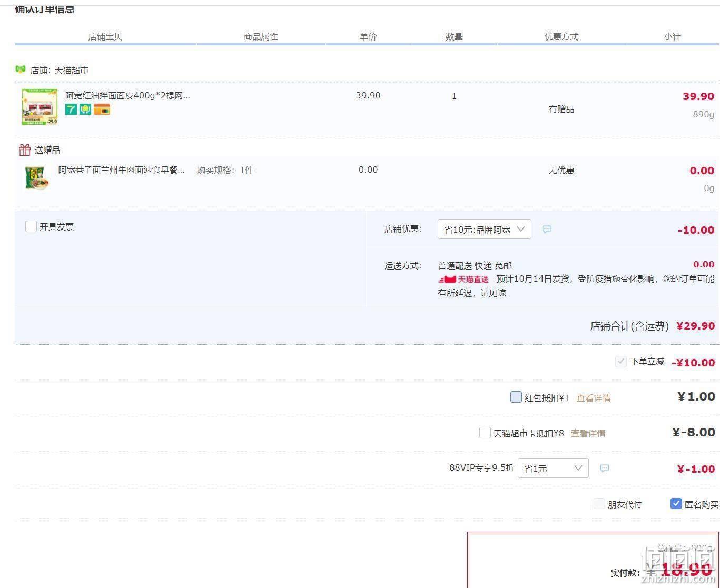Click the 优惠方式 column header
Image resolution: width=720 pixels, height=588 pixels.
[561, 36]
